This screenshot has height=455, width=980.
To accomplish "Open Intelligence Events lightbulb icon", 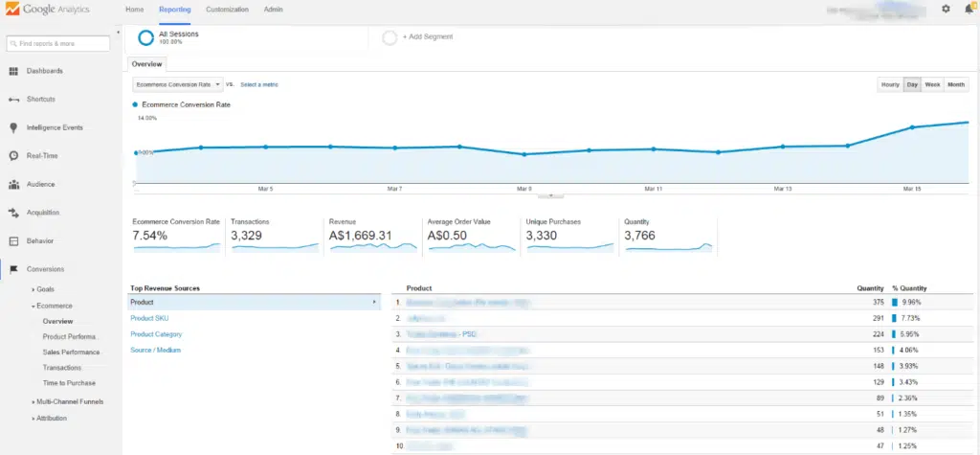I will [x=14, y=127].
